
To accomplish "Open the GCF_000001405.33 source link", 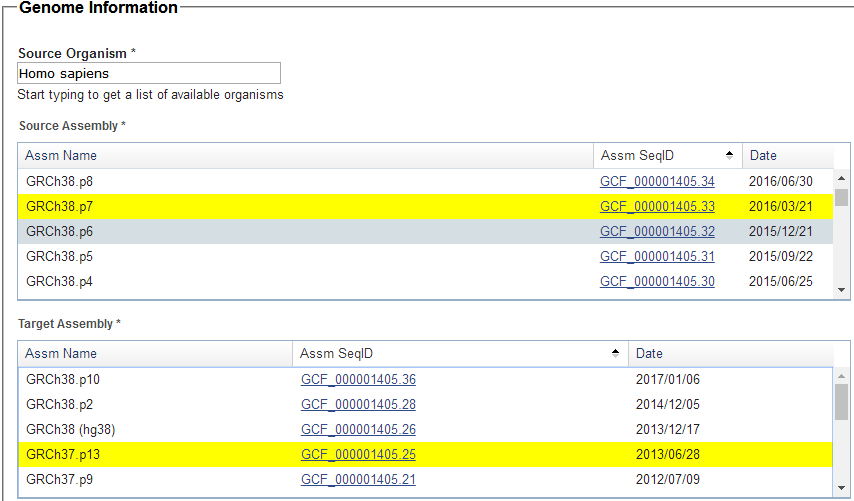I will (657, 206).
